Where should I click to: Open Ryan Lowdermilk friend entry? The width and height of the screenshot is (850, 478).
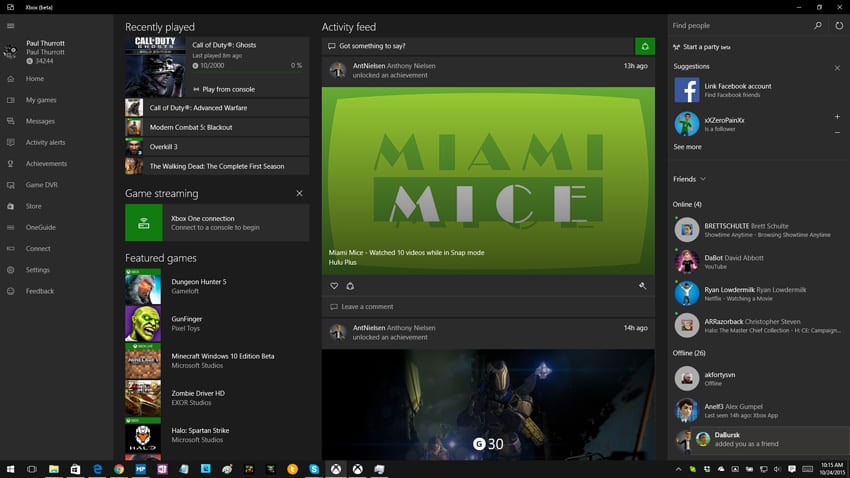click(x=759, y=294)
